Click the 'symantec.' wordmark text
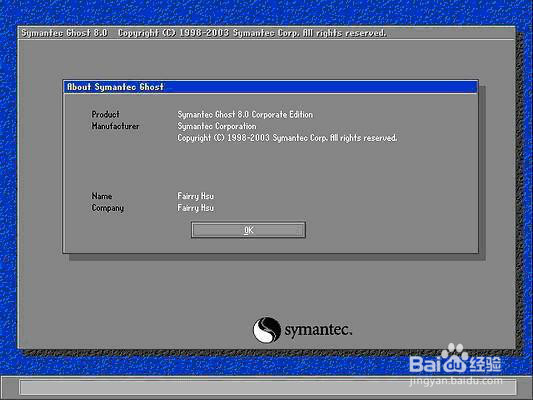Viewport: 533px width, 400px height. 318,330
